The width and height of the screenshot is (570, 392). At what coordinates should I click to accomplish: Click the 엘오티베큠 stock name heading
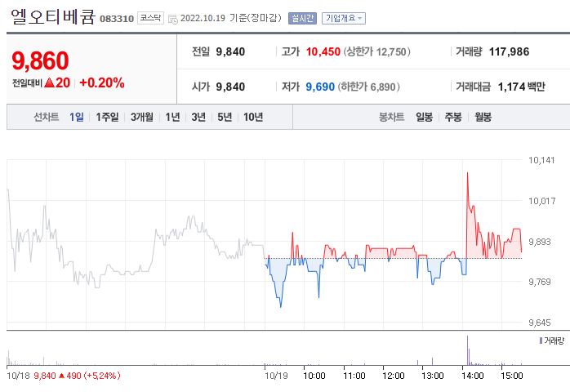(53, 17)
